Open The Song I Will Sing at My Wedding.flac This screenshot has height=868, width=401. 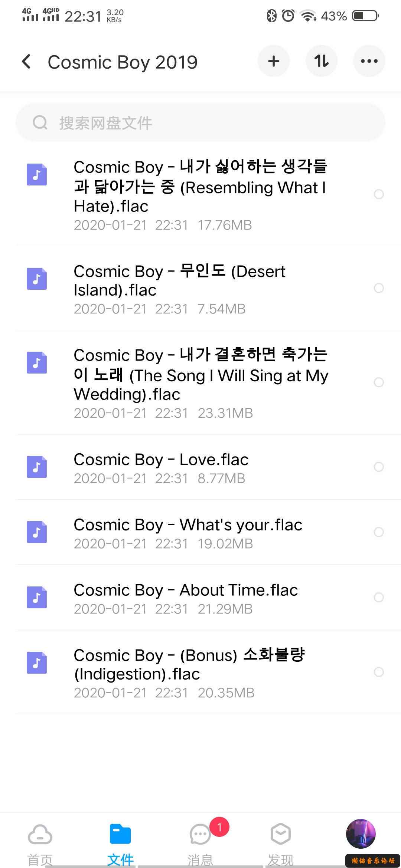(200, 382)
